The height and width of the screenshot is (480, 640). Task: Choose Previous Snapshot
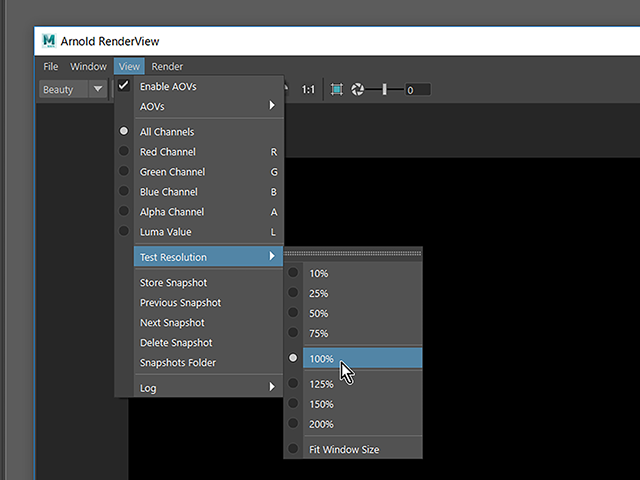[x=199, y=302]
